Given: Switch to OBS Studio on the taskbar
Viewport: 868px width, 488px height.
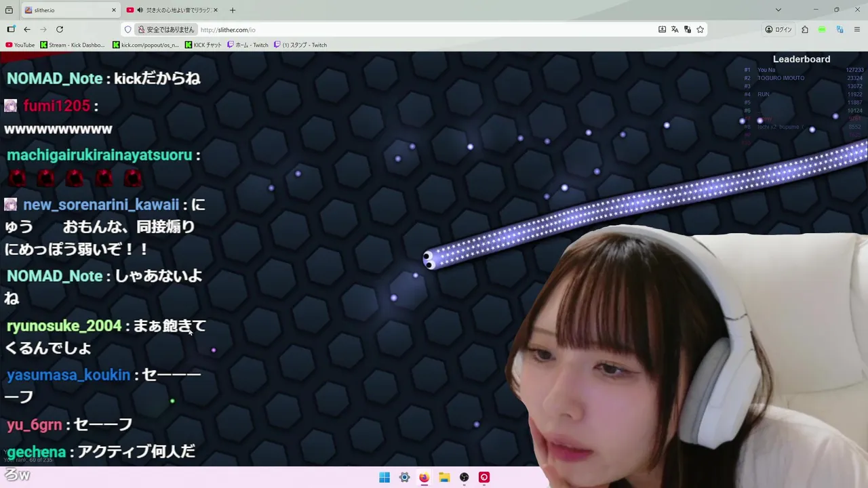Looking at the screenshot, I should (x=464, y=477).
